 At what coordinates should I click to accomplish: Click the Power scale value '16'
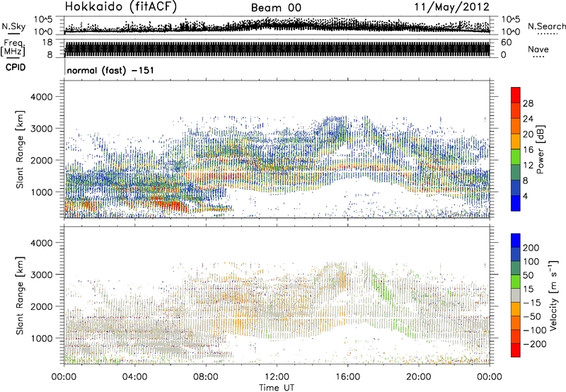pos(528,150)
